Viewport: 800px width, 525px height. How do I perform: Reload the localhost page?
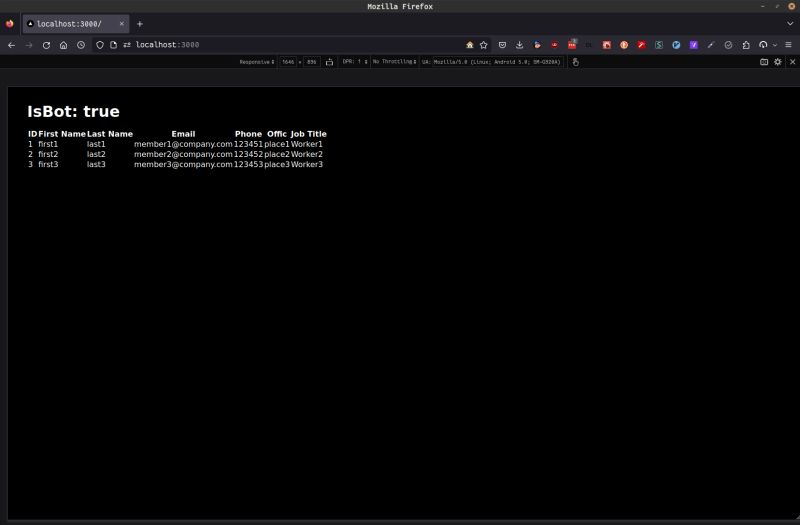click(46, 45)
